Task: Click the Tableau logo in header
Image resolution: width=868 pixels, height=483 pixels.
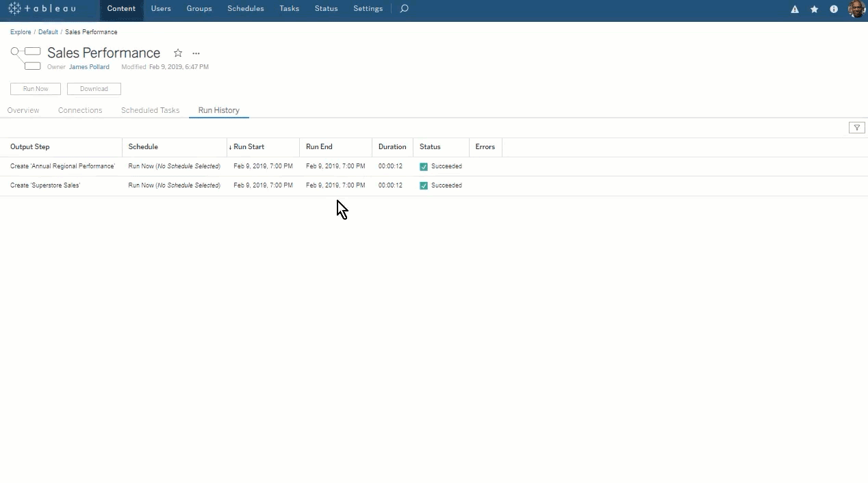Action: pos(42,9)
